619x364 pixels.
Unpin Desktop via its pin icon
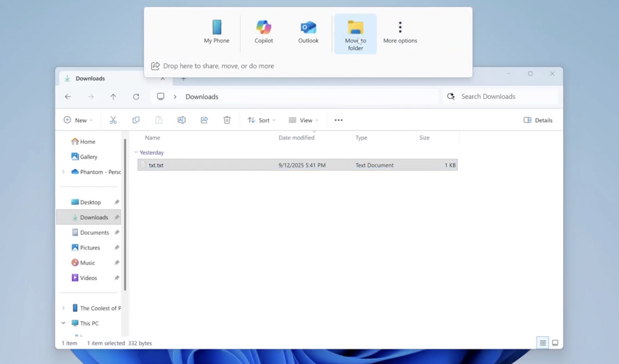[x=117, y=202]
